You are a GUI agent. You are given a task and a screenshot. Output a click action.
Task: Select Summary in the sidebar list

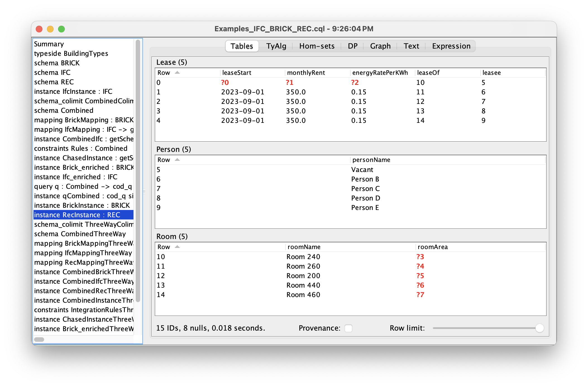click(49, 44)
